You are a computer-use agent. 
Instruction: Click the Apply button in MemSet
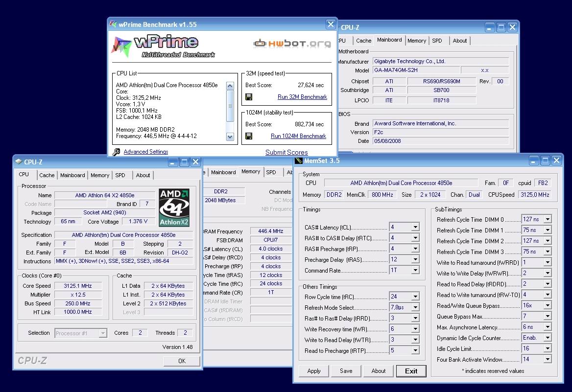point(314,371)
